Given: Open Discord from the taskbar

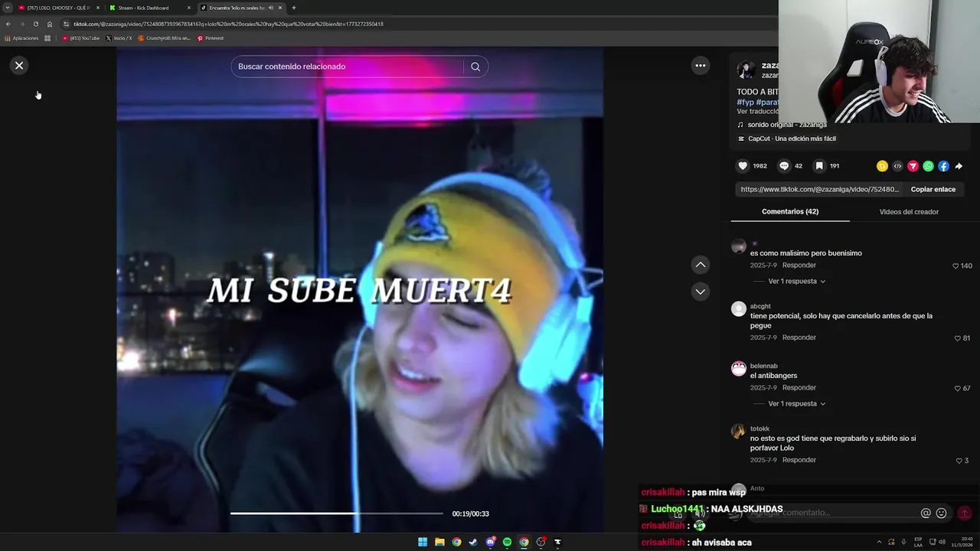Looking at the screenshot, I should 490,542.
